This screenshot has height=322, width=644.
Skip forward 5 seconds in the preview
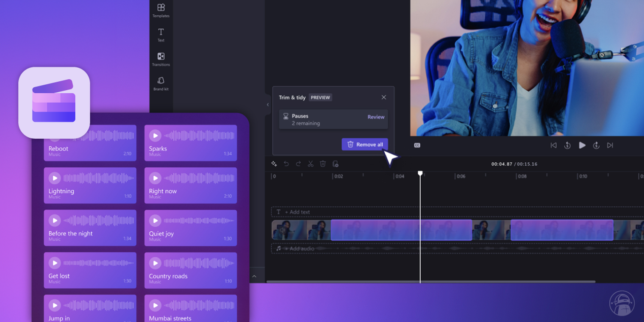[x=596, y=145]
